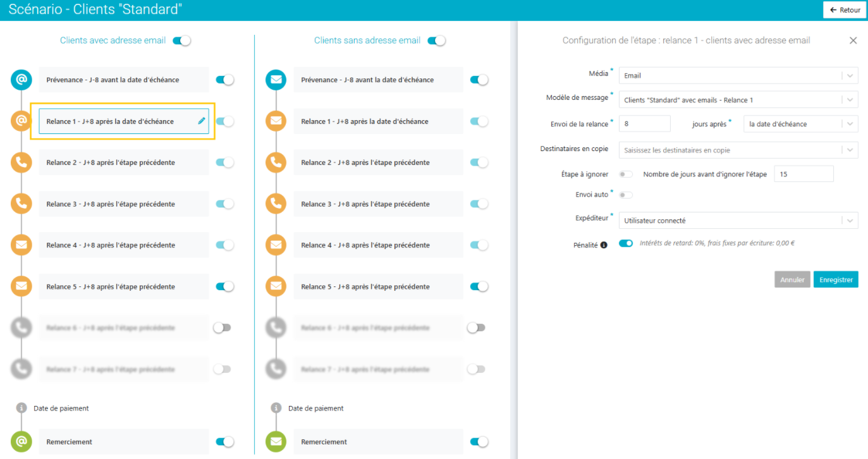The image size is (868, 459).
Task: Disable Prévenance step for clients with email
Action: [x=225, y=80]
